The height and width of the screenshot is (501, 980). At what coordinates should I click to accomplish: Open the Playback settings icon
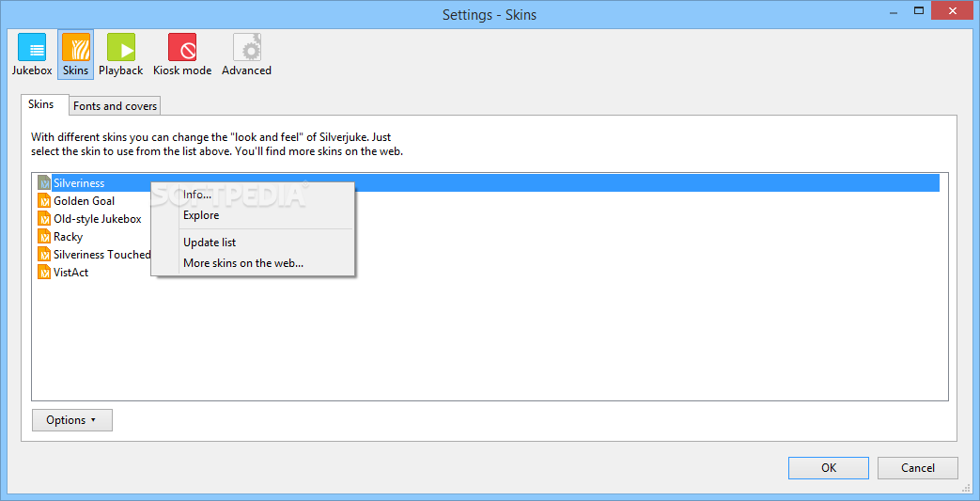120,47
